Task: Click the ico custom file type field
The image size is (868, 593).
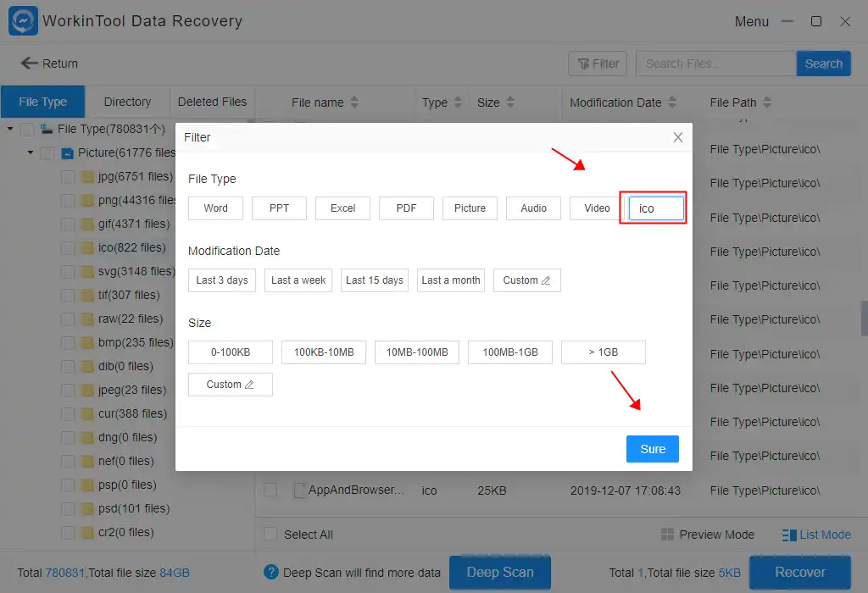Action: (x=656, y=208)
